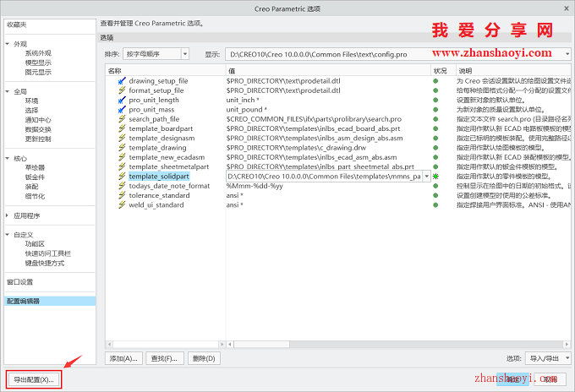Click the 导出配置(X)... button
The image size is (575, 392).
(x=34, y=379)
